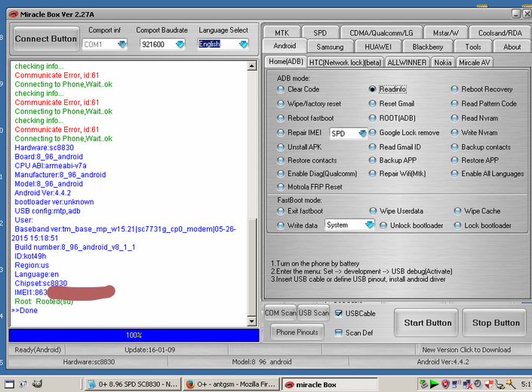532x392 pixels.
Task: Click New Version Click to Download
Action: 466,350
